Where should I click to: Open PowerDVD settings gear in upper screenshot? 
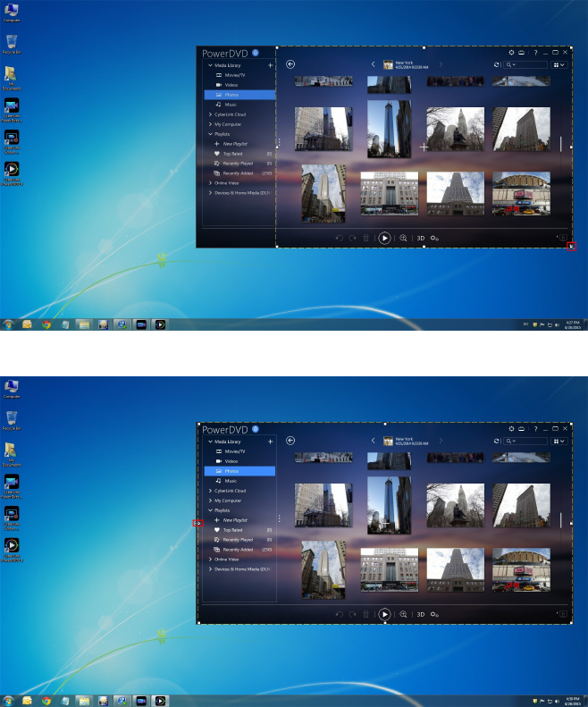coord(511,53)
